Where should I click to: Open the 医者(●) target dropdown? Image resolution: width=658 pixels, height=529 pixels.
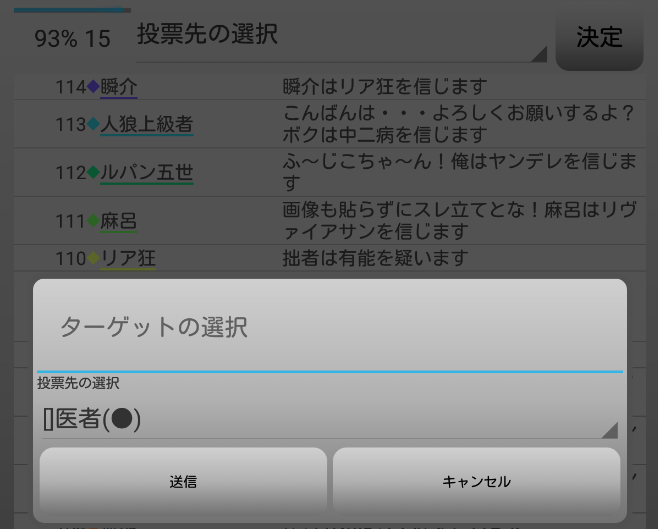tap(330, 419)
